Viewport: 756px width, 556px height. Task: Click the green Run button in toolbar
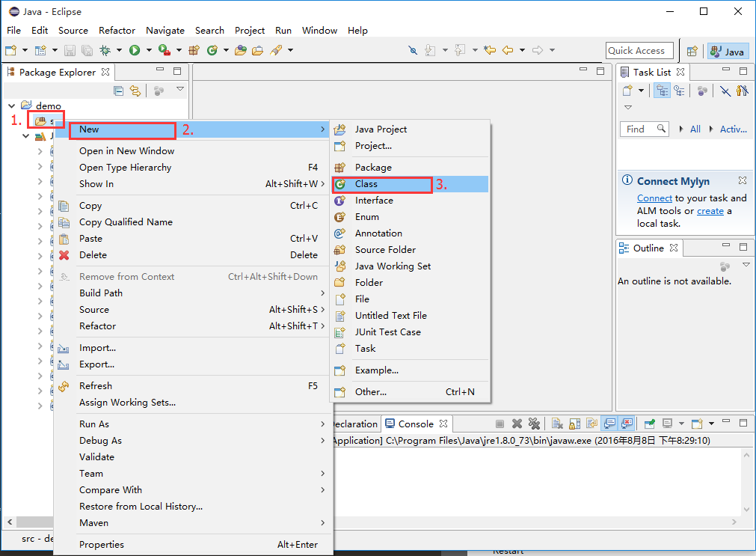(x=135, y=50)
